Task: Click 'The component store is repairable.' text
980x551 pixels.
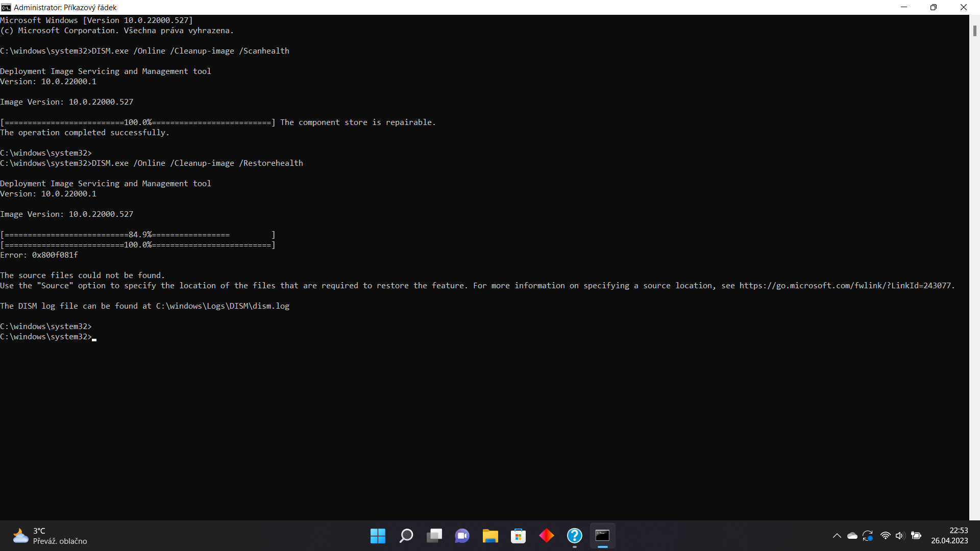Action: point(358,122)
